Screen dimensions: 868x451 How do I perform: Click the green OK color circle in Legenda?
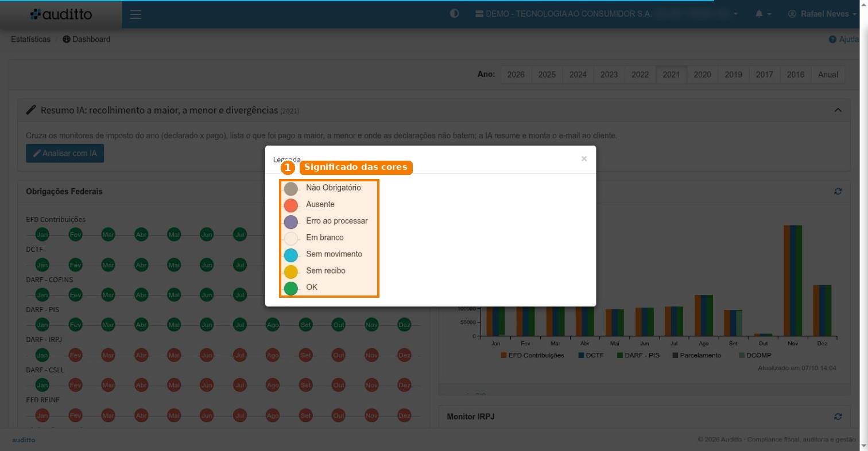pyautogui.click(x=291, y=287)
